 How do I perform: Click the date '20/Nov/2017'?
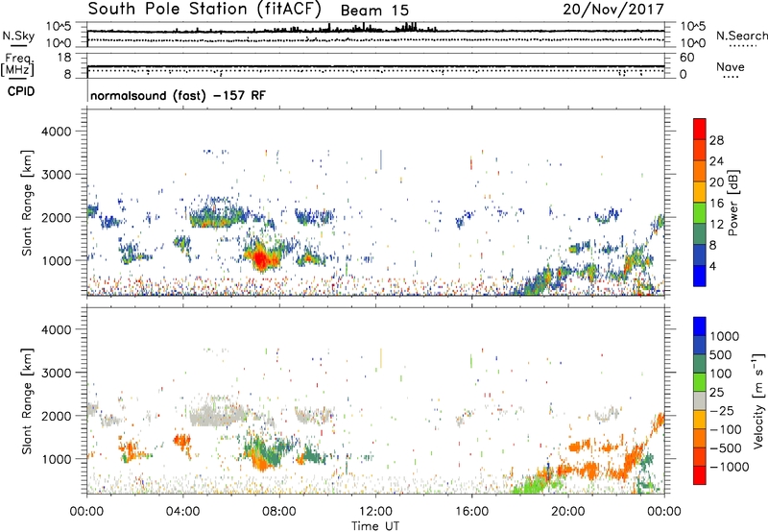pyautogui.click(x=613, y=9)
